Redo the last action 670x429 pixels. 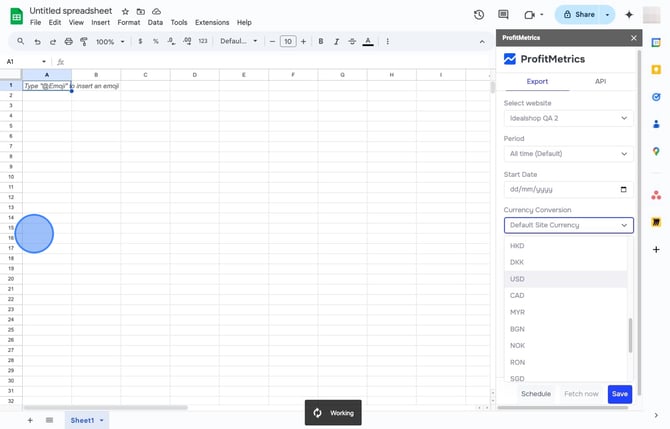(x=53, y=41)
